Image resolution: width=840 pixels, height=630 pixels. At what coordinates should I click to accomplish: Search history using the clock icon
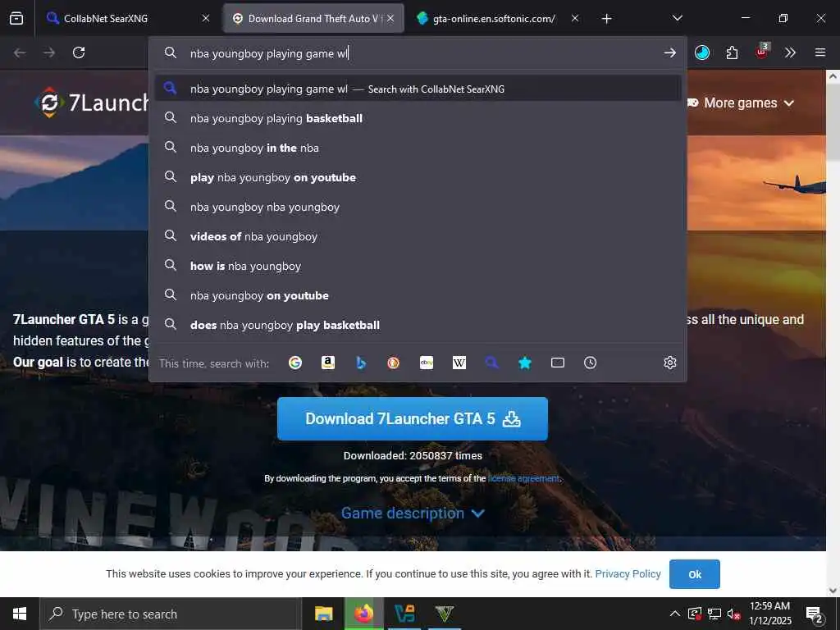[591, 363]
